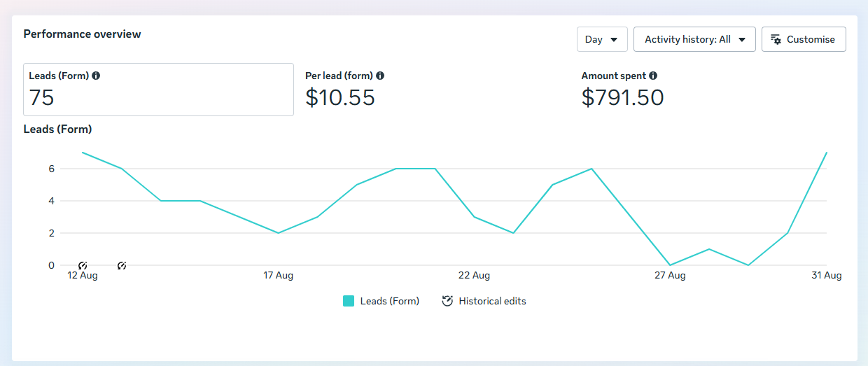Click the 27 Aug axis label
This screenshot has width=868, height=366.
[670, 276]
